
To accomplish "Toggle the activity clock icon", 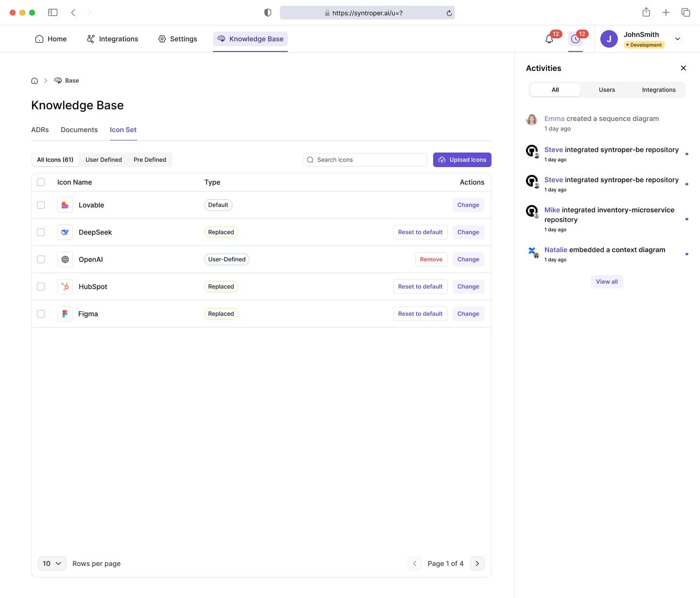I will pos(576,39).
